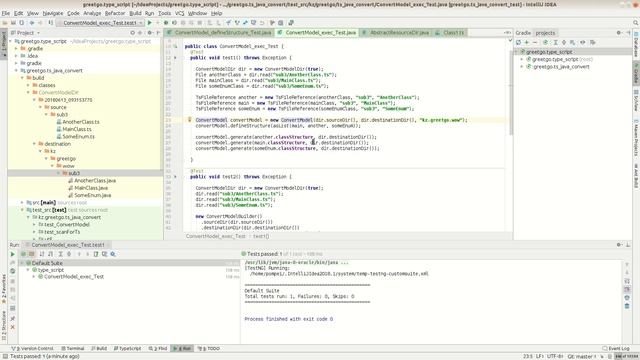Screen dimensions: 640x360
Task: Expand test_ConvertModel package node
Action: click(35, 224)
